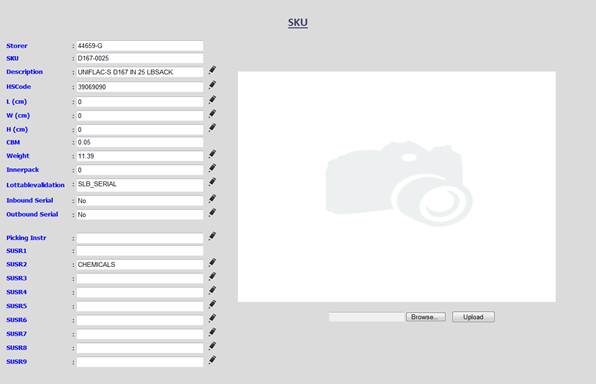Click the Upload button
Viewport: 596px width, 384px height.
coord(473,317)
